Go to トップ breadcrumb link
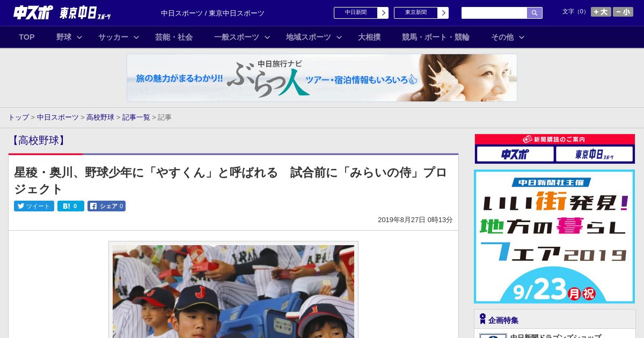The width and height of the screenshot is (644, 338). pyautogui.click(x=18, y=117)
